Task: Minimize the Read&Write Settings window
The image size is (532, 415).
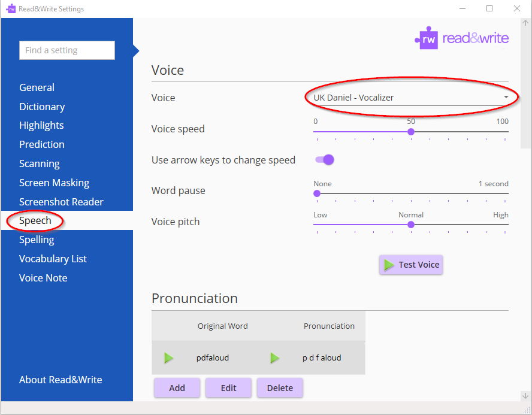Action: 463,8
